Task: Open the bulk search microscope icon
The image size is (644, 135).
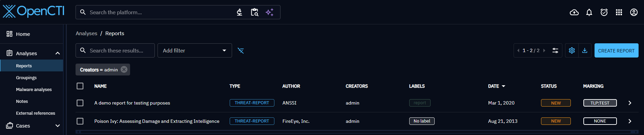Action: coord(240,12)
